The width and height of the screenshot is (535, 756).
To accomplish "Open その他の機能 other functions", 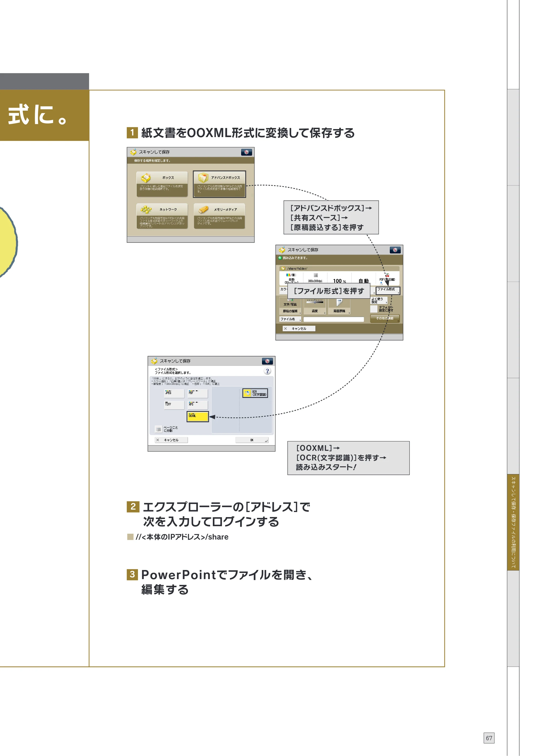I will coord(385,318).
